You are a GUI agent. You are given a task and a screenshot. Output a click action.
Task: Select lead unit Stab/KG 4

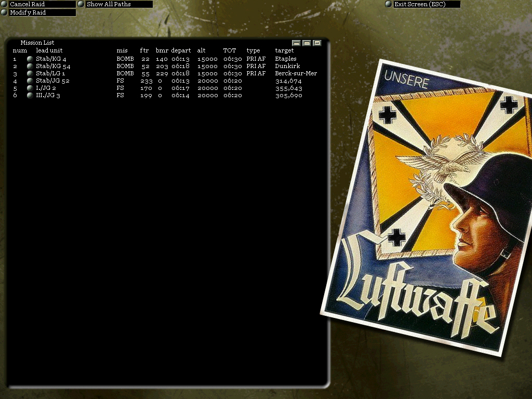click(51, 59)
